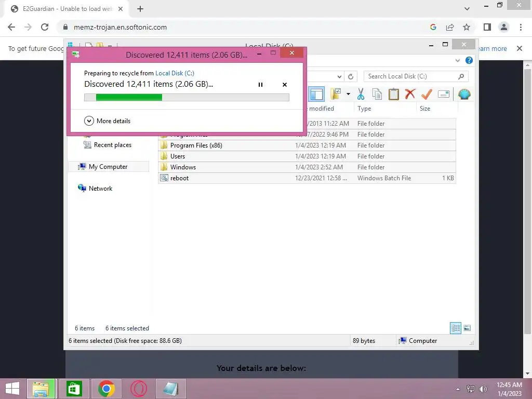This screenshot has height=399, width=532.
Task: Switch to details view layout button
Action: 455,328
